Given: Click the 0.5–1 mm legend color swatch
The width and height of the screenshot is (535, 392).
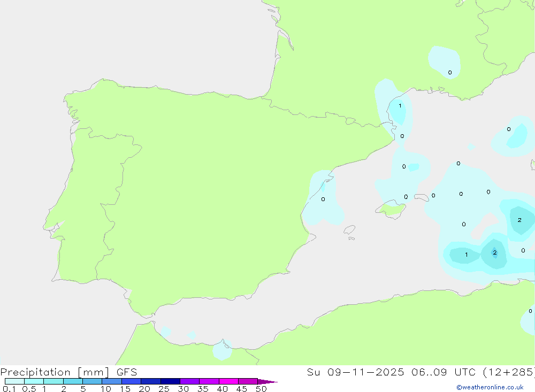Looking at the screenshot, I should point(34,381).
